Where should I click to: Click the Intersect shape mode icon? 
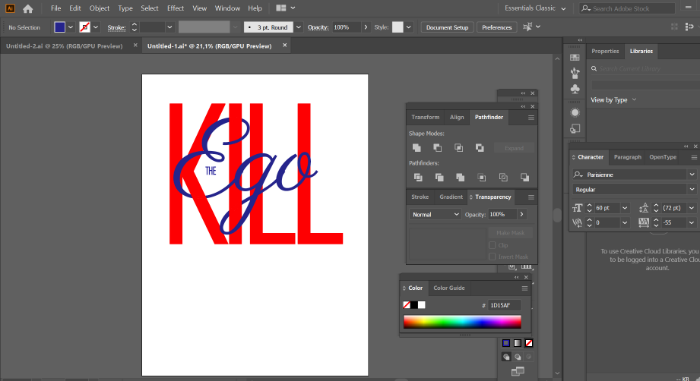tap(458, 148)
